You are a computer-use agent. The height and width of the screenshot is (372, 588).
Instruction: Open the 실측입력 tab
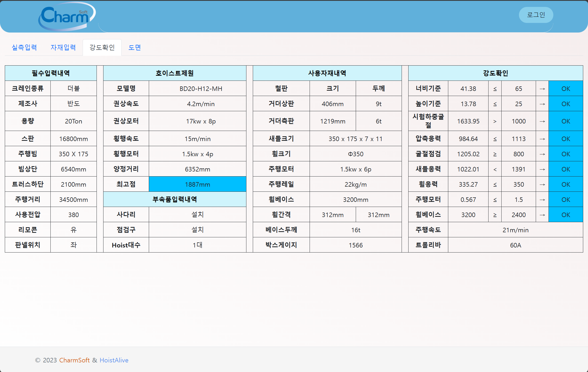(x=24, y=47)
